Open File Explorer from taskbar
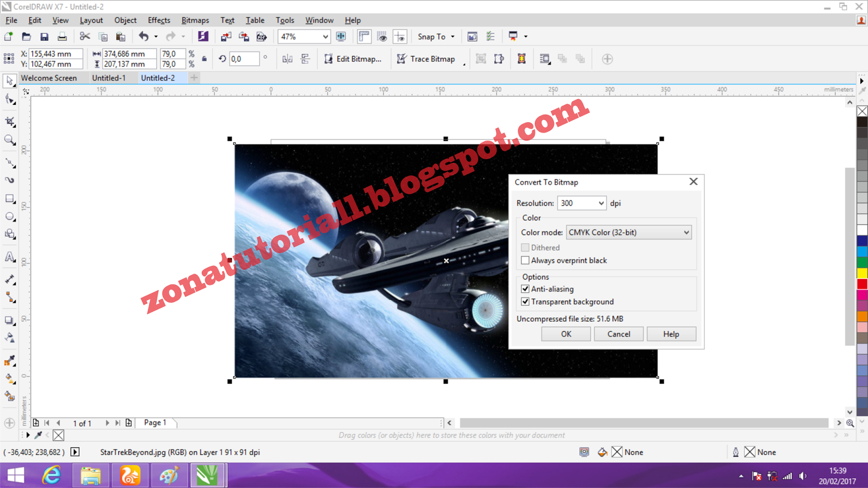The width and height of the screenshot is (868, 488). pyautogui.click(x=91, y=476)
